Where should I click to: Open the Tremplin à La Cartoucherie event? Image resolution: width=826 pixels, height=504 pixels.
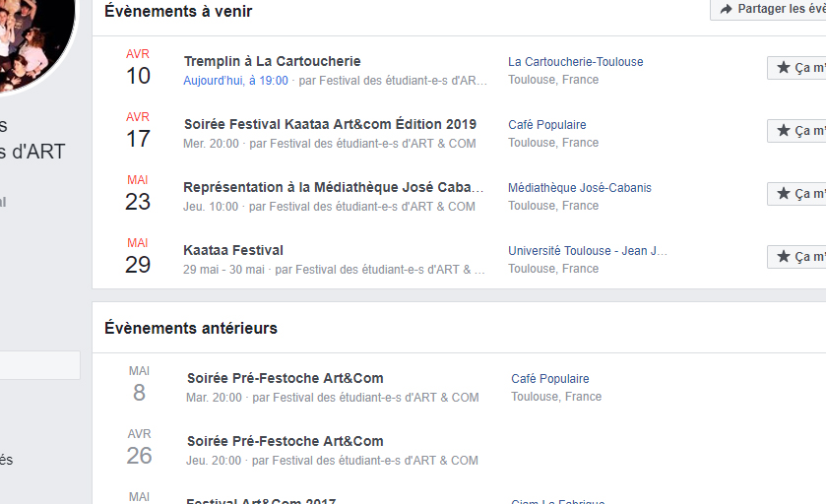pos(272,61)
